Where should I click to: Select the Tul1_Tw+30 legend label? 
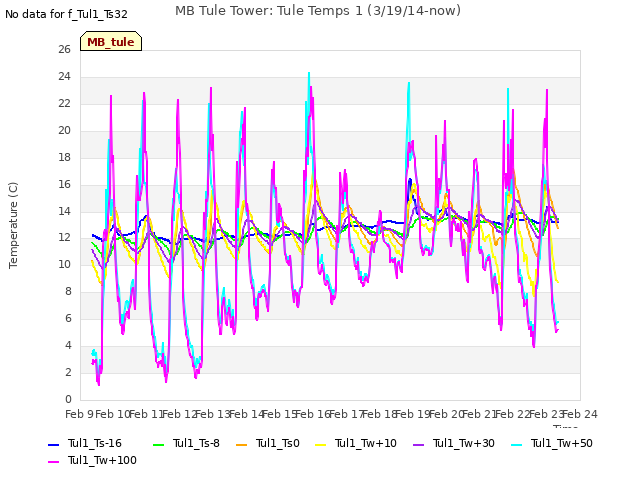pos(464,443)
